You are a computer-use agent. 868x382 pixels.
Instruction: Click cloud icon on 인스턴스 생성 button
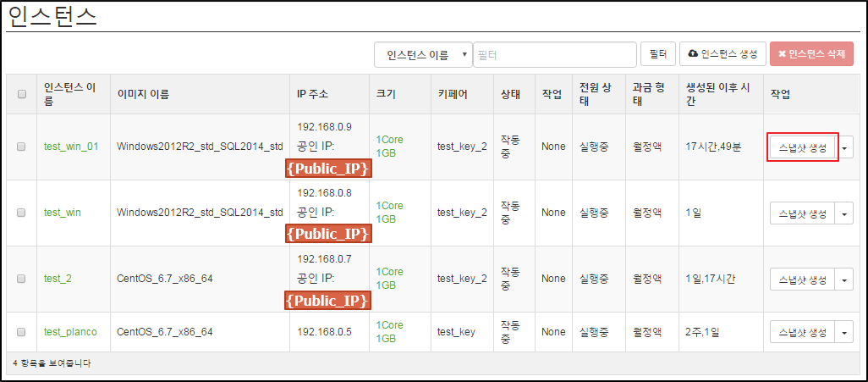pyautogui.click(x=693, y=53)
